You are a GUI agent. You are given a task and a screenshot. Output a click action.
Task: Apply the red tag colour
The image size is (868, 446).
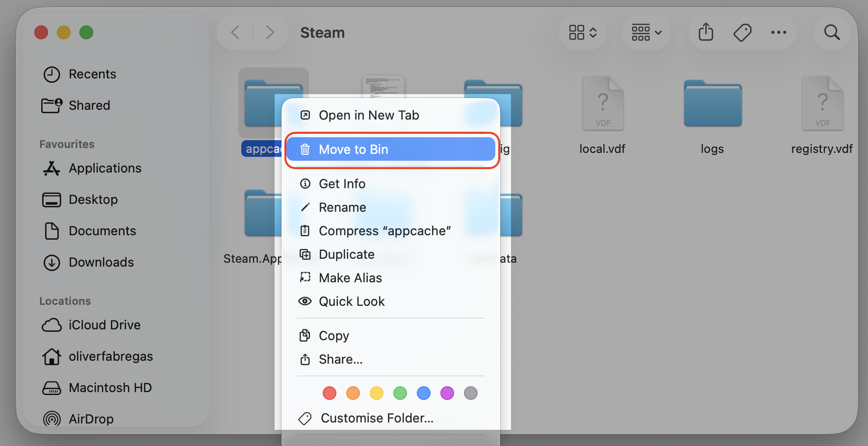pyautogui.click(x=330, y=393)
